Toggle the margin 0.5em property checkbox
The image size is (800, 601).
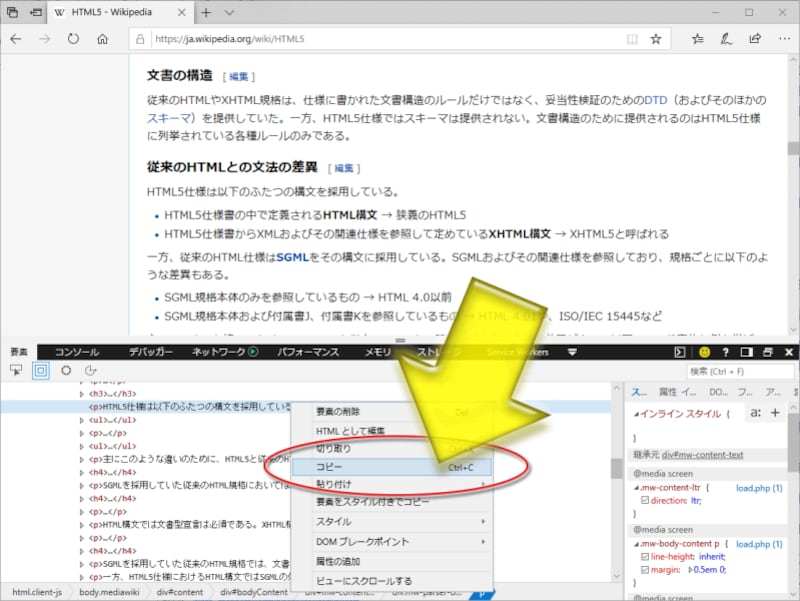pyautogui.click(x=643, y=570)
